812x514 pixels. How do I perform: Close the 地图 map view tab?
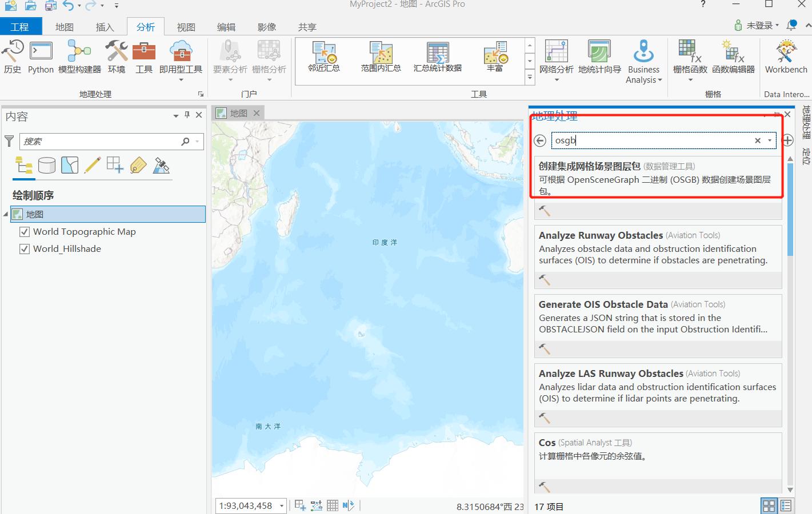point(257,113)
